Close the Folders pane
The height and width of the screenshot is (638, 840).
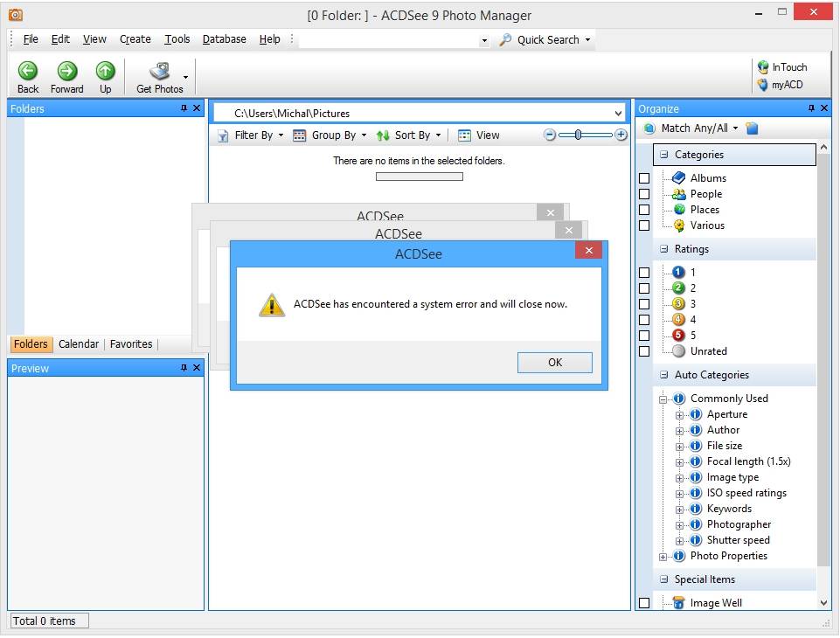(x=197, y=108)
